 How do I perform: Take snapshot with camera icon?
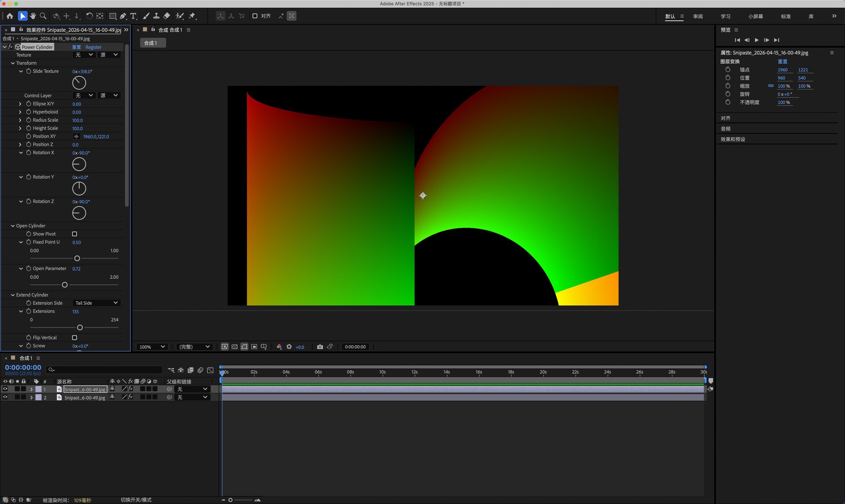320,347
